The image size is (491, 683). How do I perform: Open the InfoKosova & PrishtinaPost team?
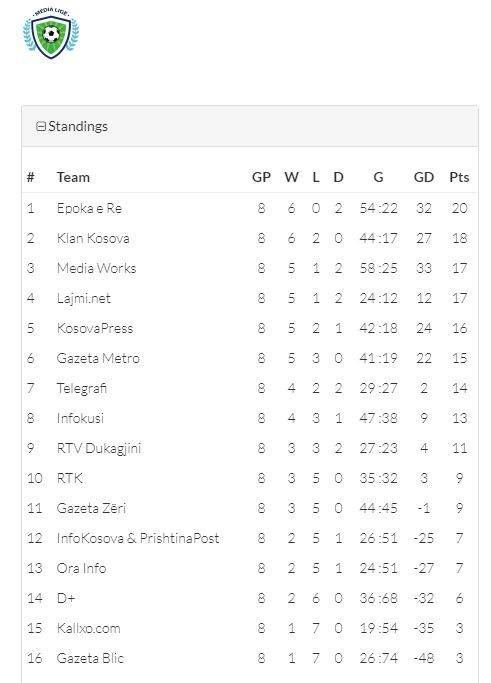[x=138, y=538]
